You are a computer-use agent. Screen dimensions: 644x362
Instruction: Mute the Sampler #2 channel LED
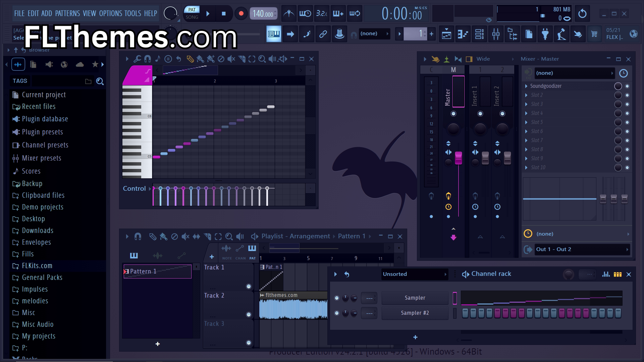coord(337,313)
